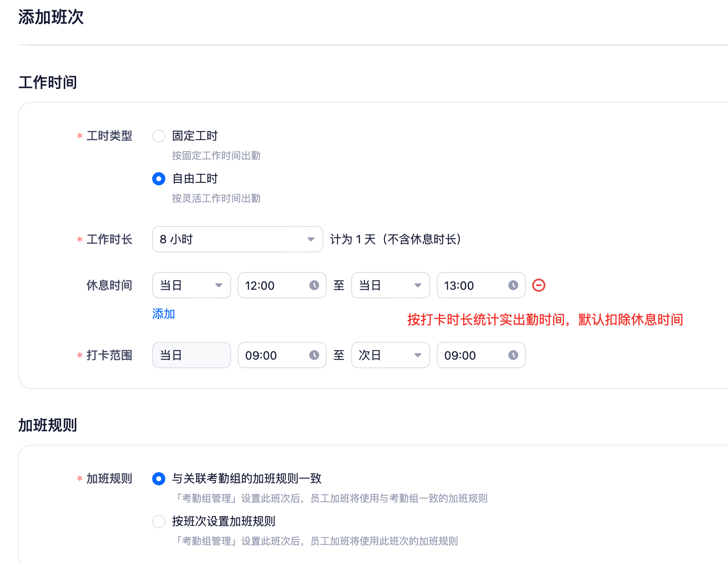
Task: Open break start day 当日 dropdown
Action: tap(191, 285)
